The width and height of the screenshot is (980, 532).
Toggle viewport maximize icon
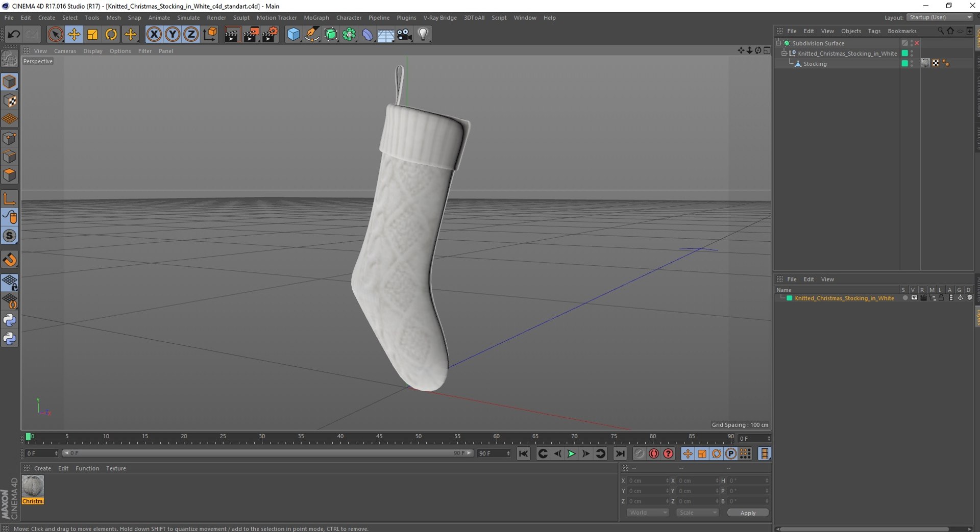767,50
